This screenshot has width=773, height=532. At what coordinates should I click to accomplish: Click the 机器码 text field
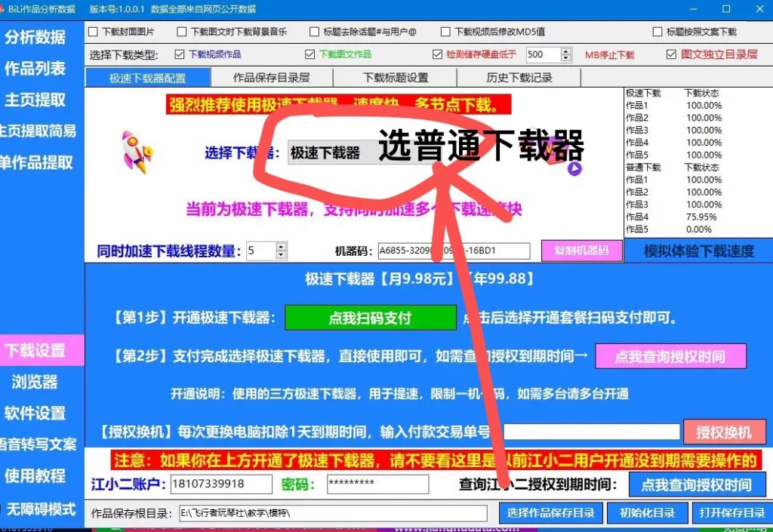[x=454, y=251]
